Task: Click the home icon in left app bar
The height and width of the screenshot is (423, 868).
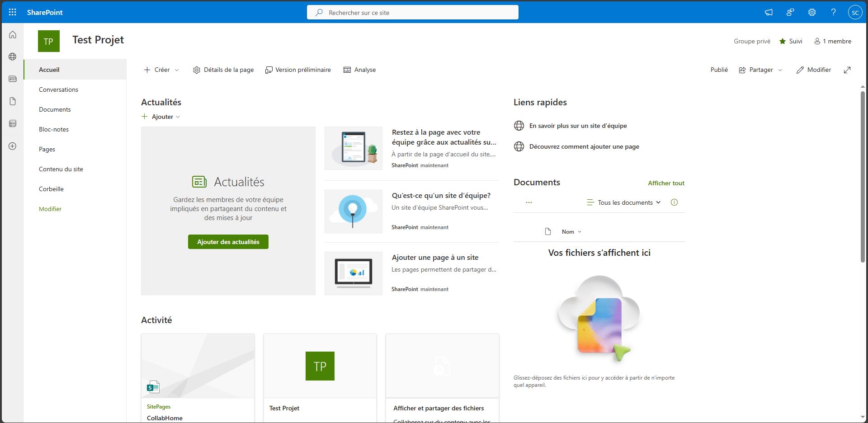Action: [13, 35]
